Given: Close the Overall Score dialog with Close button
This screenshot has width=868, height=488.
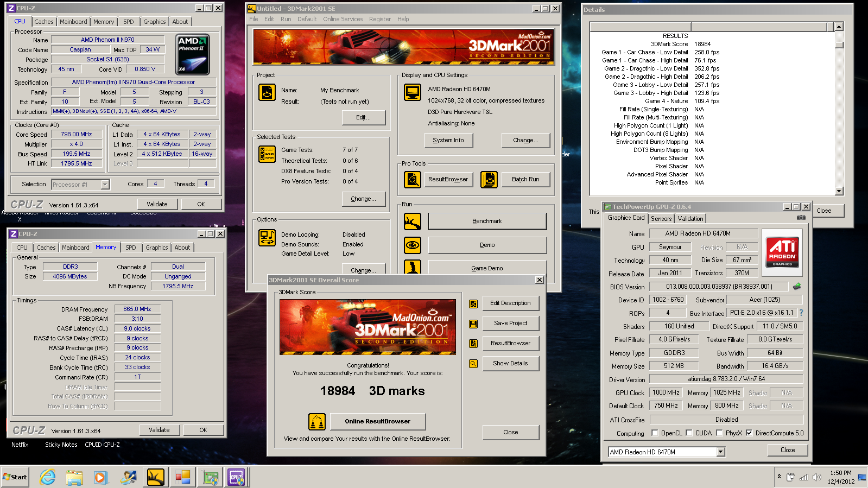Looking at the screenshot, I should tap(510, 433).
